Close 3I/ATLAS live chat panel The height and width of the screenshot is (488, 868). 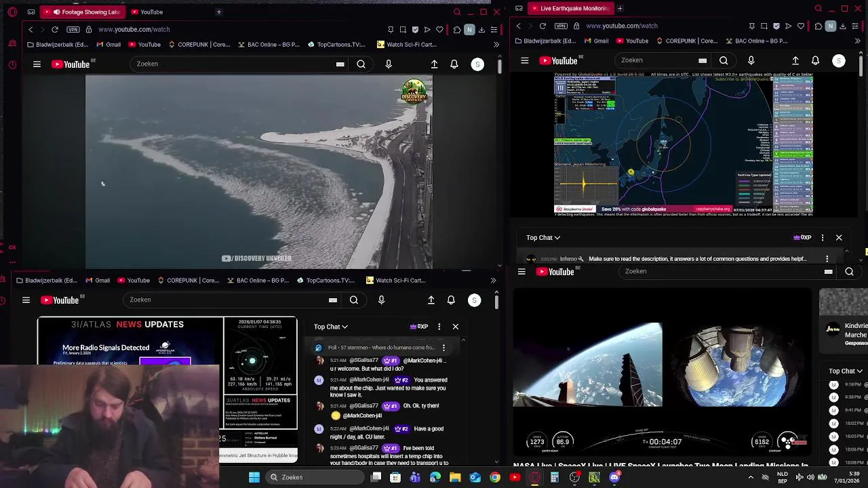coord(456,327)
